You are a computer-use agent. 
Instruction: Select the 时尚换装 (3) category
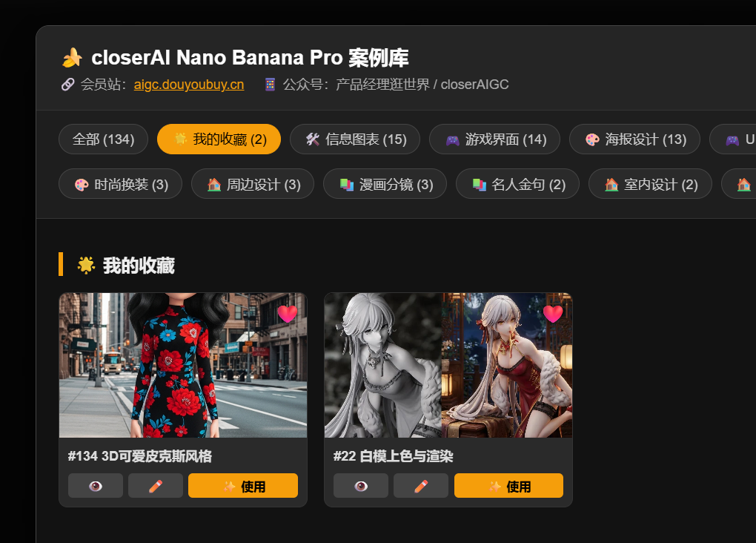coord(121,184)
